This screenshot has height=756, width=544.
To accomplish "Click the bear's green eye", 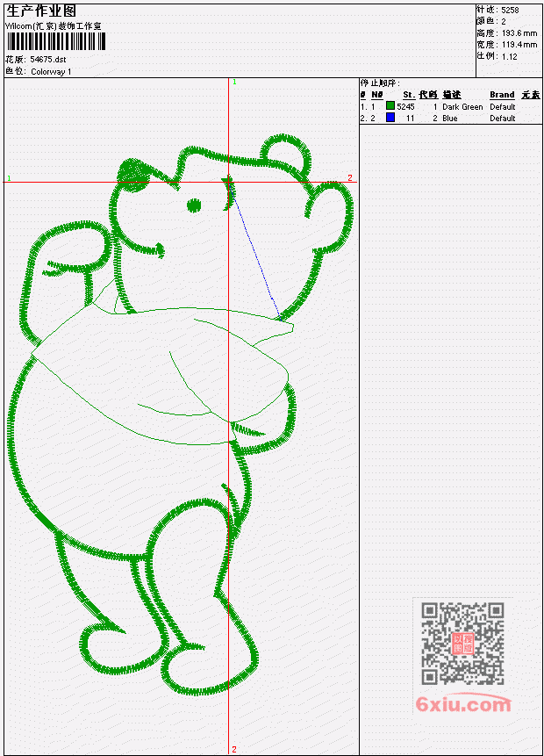I will pyautogui.click(x=194, y=205).
